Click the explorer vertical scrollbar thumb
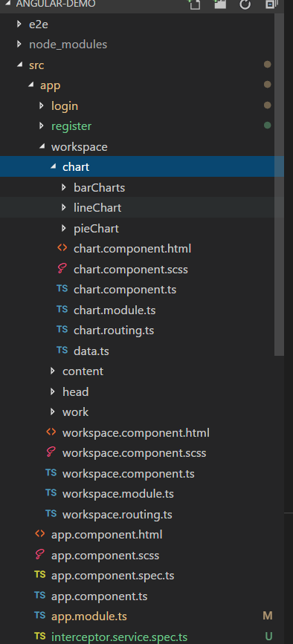Image resolution: width=293 pixels, height=644 pixels. coord(279,184)
